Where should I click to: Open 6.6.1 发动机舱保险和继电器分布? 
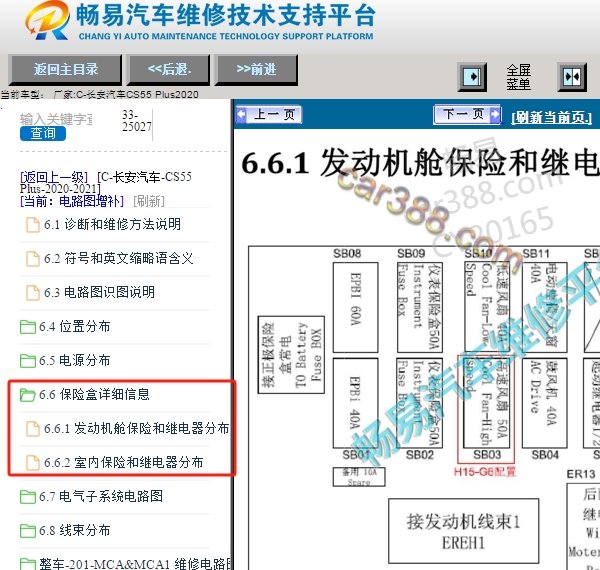137,428
